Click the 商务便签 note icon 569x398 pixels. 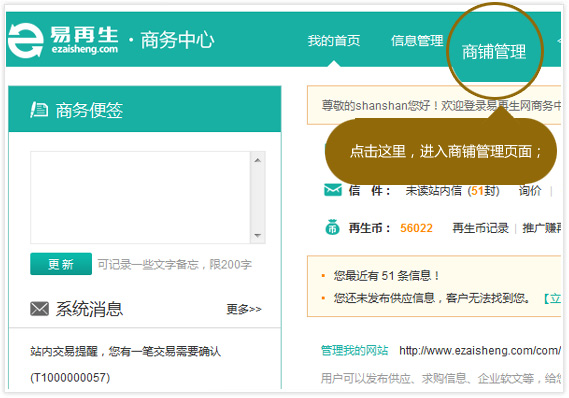click(39, 110)
